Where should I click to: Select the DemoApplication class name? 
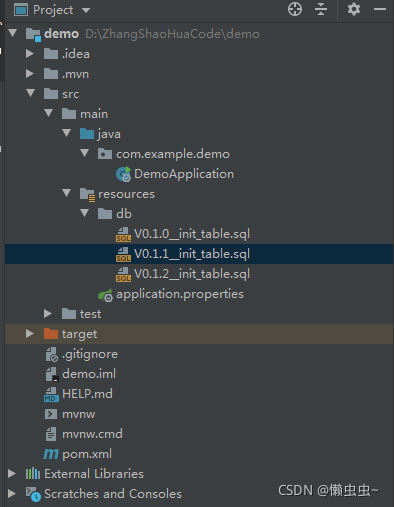(x=184, y=174)
